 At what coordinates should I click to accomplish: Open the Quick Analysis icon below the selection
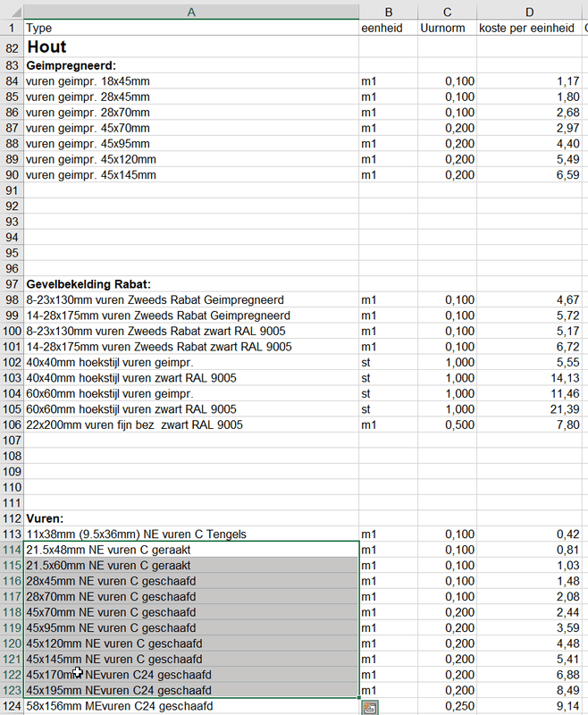click(x=370, y=707)
